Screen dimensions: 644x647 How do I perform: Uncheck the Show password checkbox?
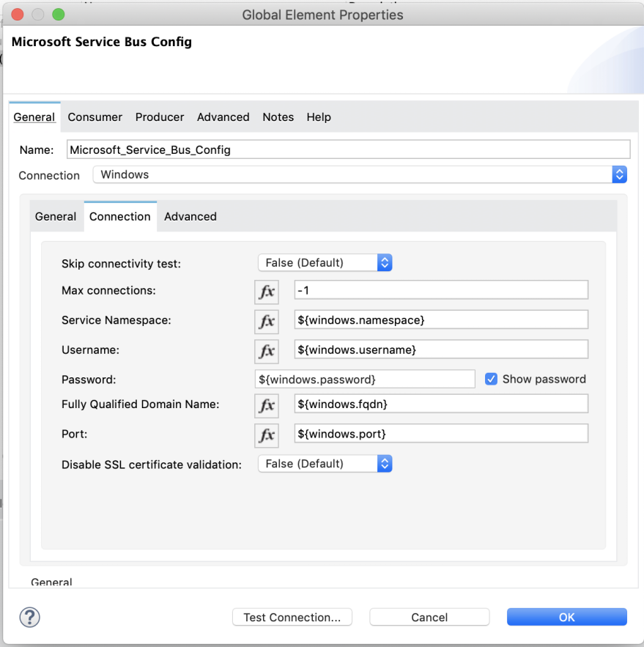point(490,379)
